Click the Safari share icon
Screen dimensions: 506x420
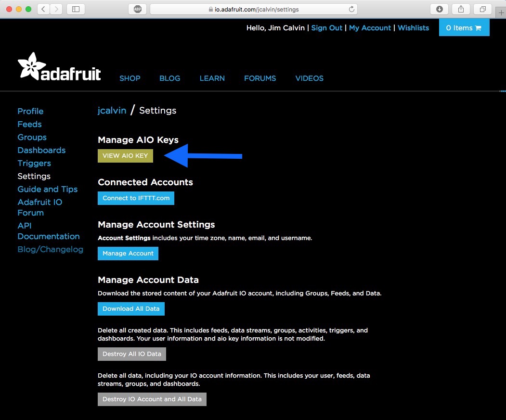pos(461,9)
